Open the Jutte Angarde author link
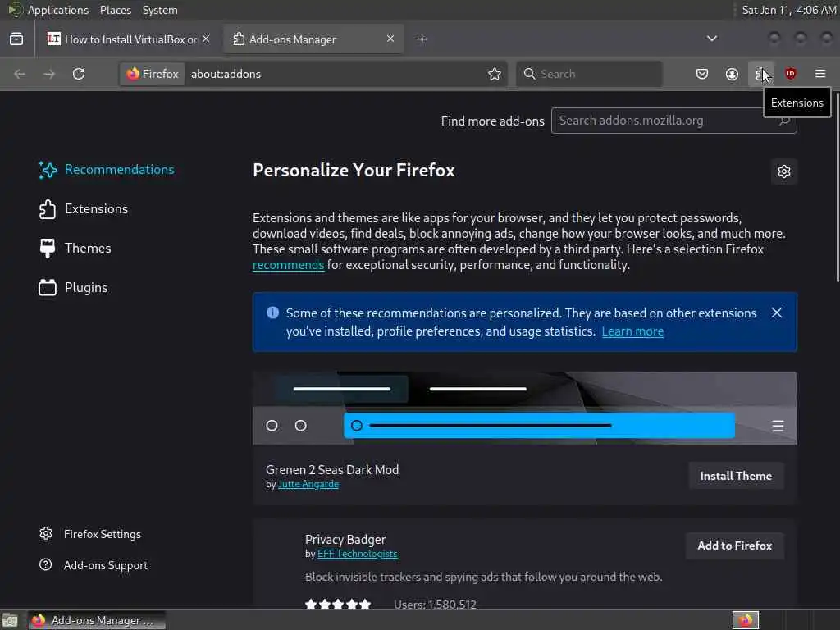 pyautogui.click(x=308, y=484)
